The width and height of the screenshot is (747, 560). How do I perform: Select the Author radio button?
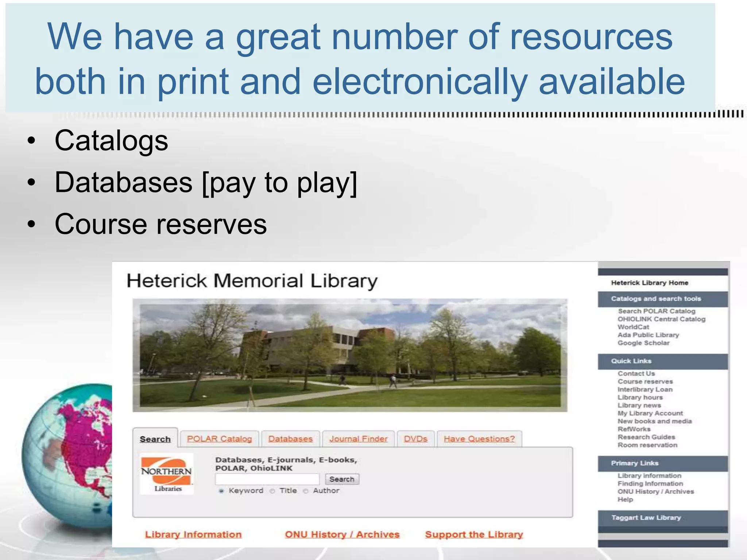tap(306, 491)
